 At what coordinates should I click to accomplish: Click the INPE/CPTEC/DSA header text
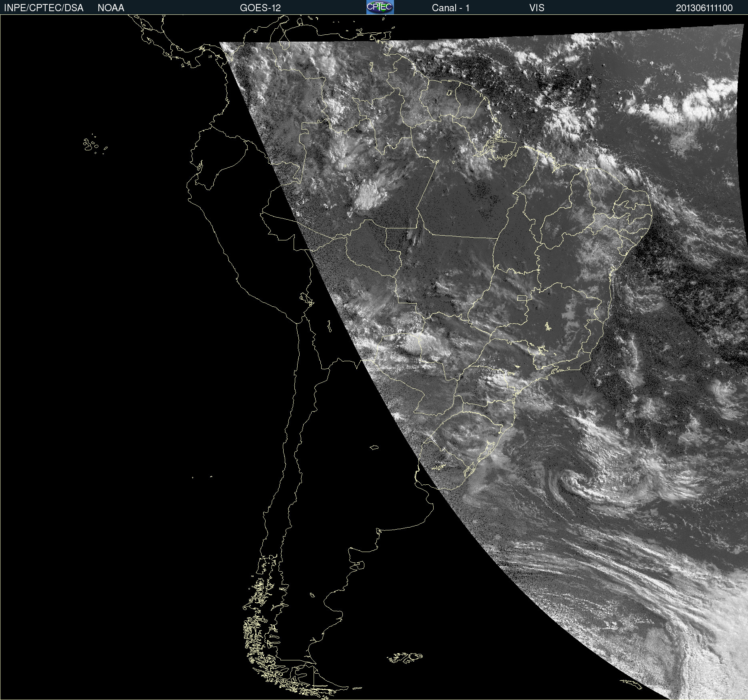click(44, 8)
